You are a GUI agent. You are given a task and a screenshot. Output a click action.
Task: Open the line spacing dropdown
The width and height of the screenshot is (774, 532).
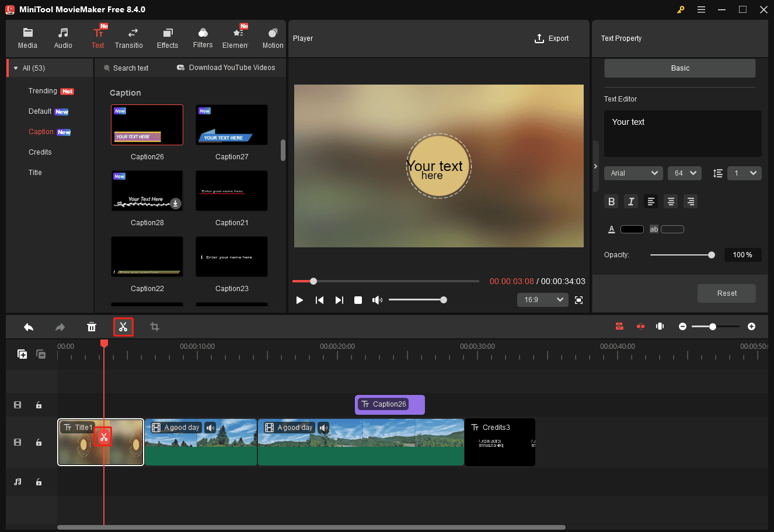(x=744, y=173)
